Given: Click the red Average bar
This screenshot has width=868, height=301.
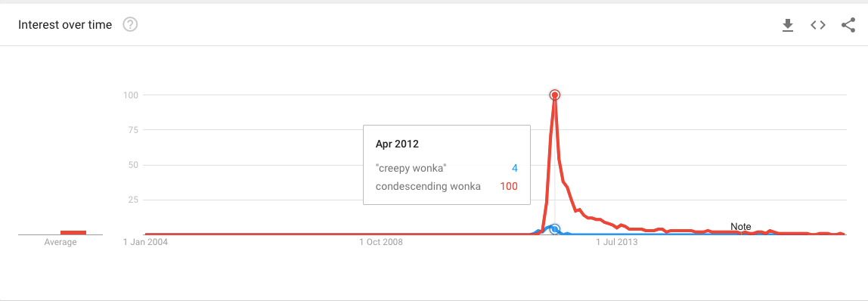Looking at the screenshot, I should tap(73, 232).
